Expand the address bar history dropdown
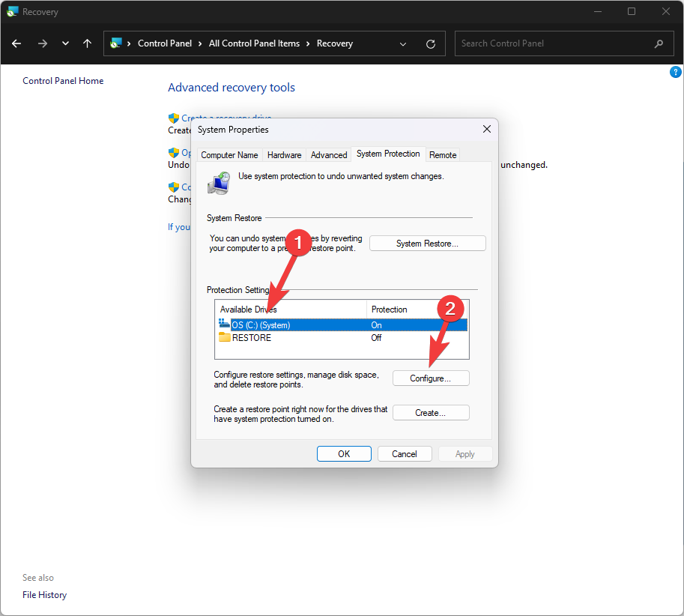This screenshot has width=684, height=616. point(403,43)
